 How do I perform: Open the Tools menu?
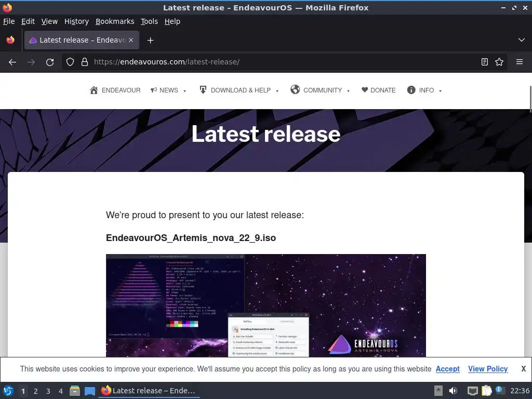click(x=149, y=21)
